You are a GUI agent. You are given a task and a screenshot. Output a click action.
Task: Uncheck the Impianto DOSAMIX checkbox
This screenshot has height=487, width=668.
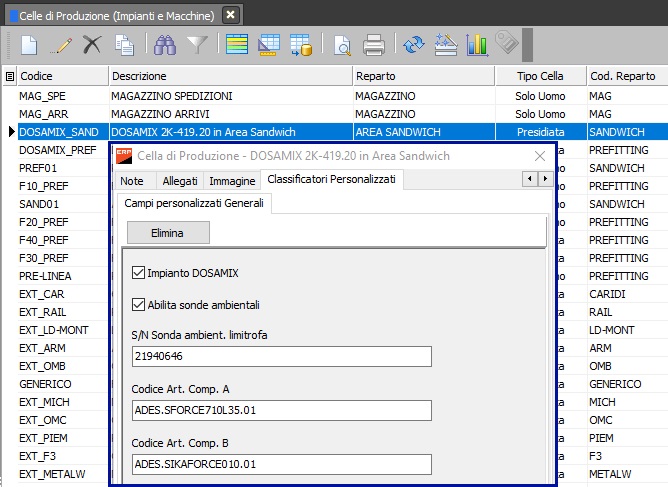139,273
